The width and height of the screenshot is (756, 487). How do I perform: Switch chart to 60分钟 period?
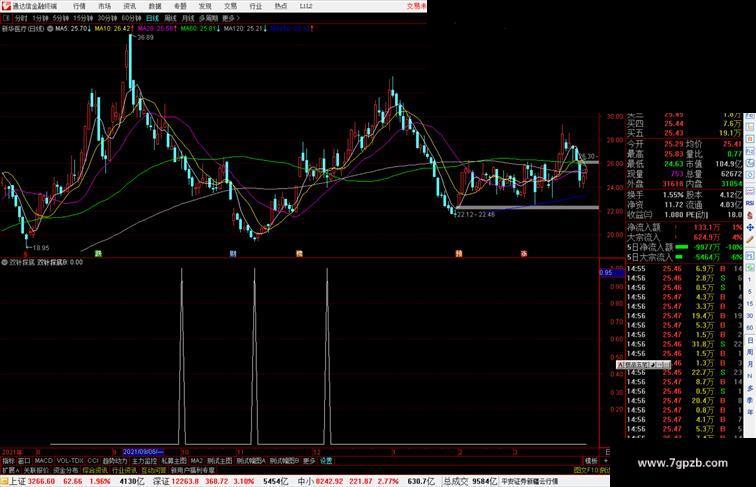[131, 18]
